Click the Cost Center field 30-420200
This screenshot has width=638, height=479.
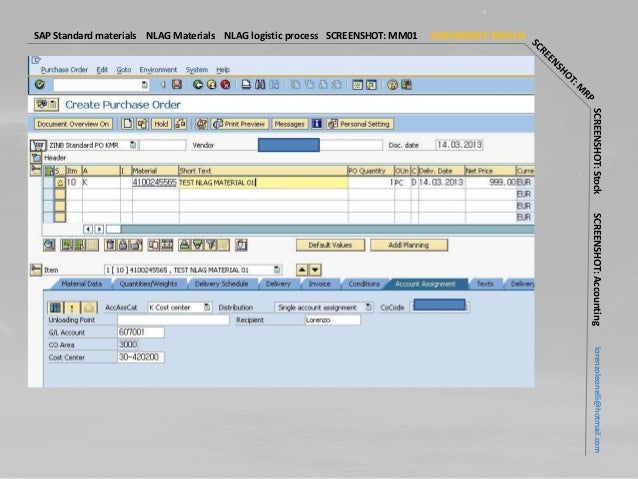click(x=140, y=357)
